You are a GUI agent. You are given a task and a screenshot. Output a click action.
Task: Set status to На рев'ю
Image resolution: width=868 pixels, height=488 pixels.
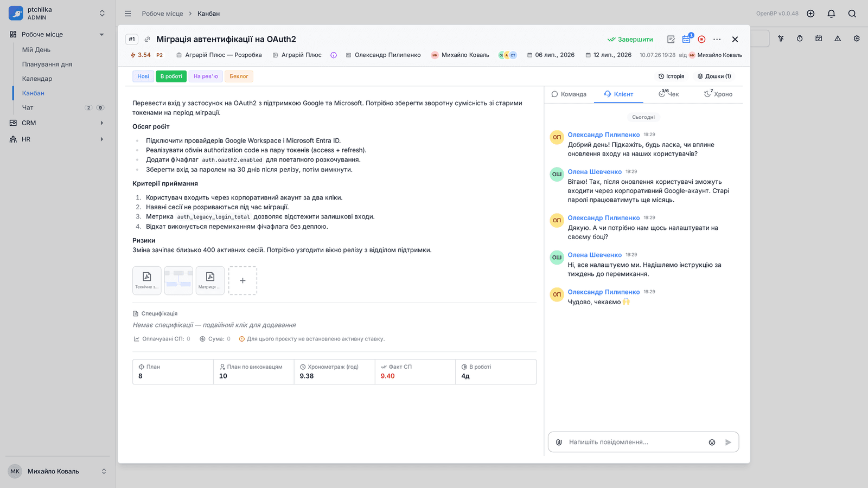(206, 76)
